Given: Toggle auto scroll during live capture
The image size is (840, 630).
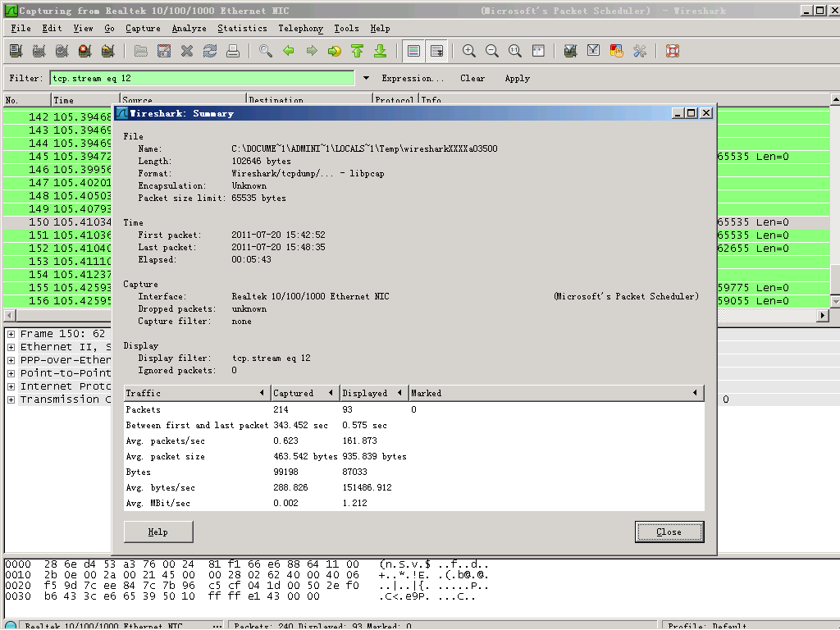Looking at the screenshot, I should coord(437,51).
